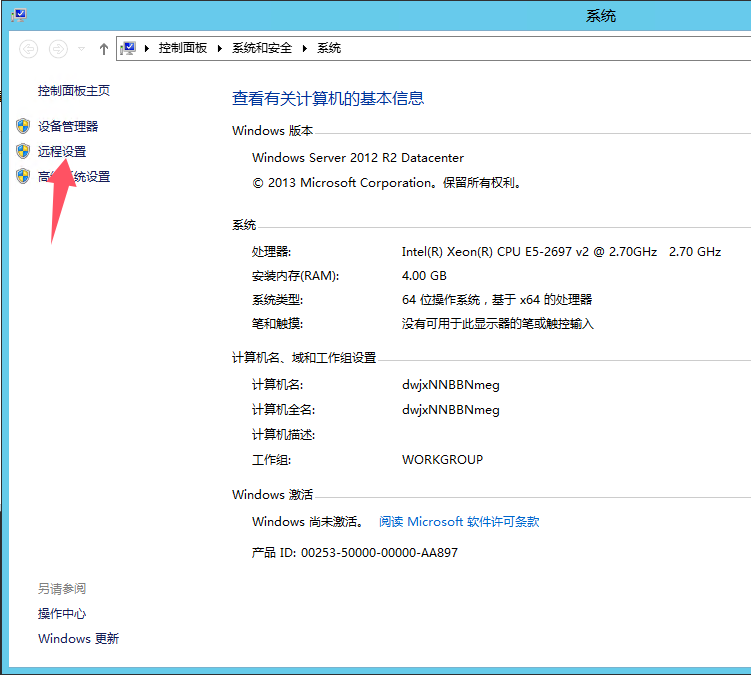Expand the chevron before 控制面板 breadcrumb
Image resolution: width=751 pixels, height=675 pixels.
click(x=147, y=48)
